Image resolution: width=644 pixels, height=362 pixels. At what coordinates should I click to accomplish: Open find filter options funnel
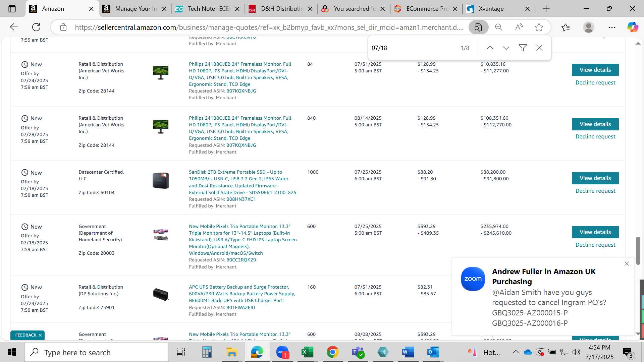pos(523,48)
